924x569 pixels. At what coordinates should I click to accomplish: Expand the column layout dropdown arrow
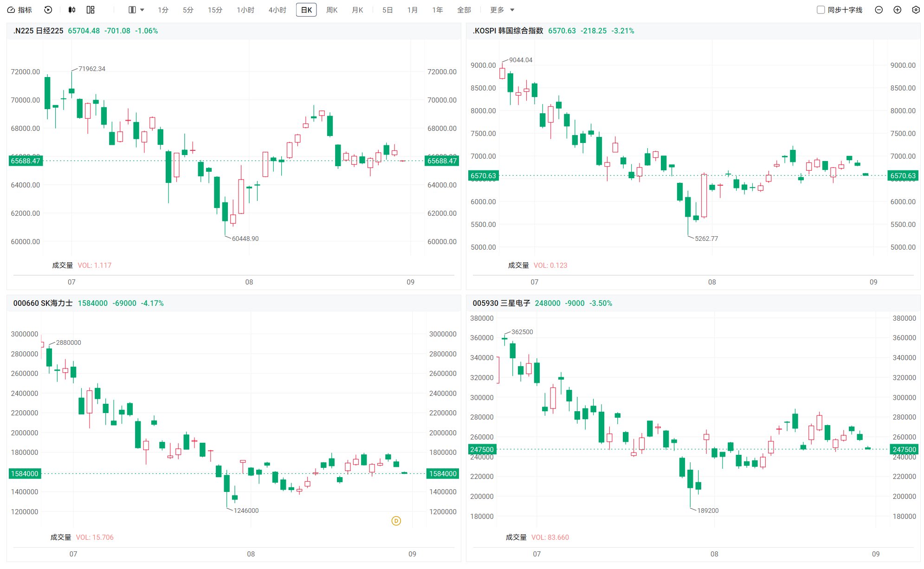pyautogui.click(x=142, y=10)
